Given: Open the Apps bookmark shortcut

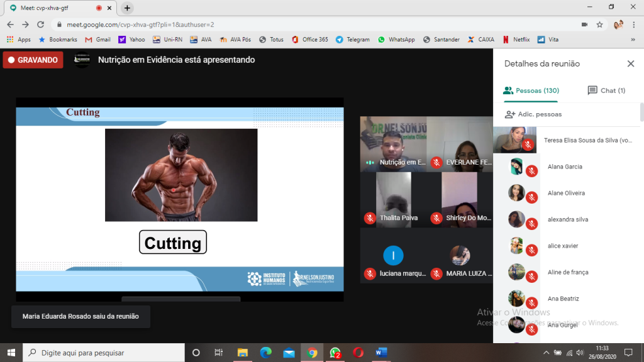Looking at the screenshot, I should (x=19, y=40).
